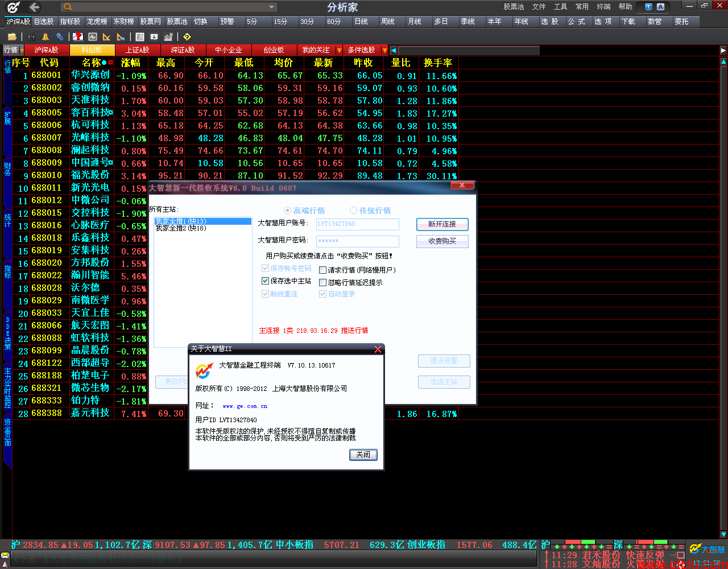Check the 忽略行情延迟提示 option
This screenshot has height=569, width=728.
[322, 283]
